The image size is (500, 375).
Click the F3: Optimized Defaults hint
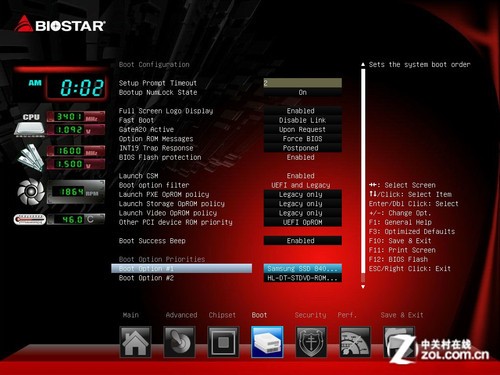[x=412, y=231]
